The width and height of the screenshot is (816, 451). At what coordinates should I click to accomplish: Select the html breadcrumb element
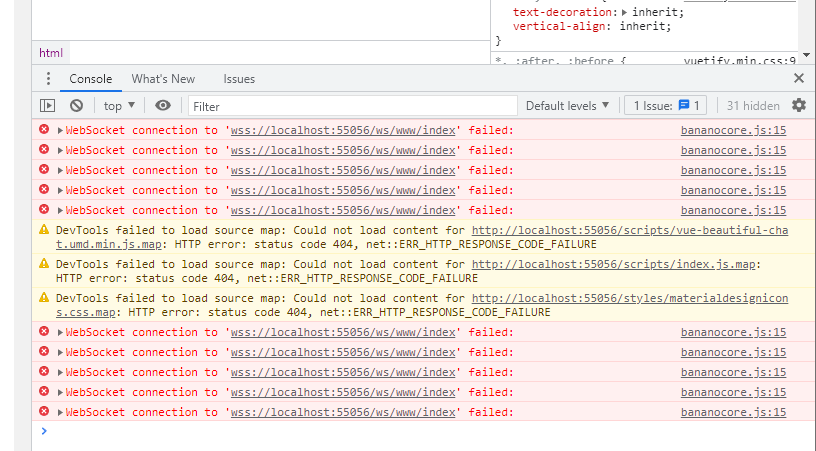50,53
